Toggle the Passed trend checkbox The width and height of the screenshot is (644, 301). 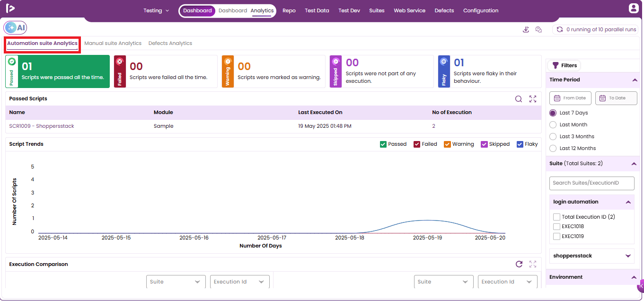[x=383, y=144]
